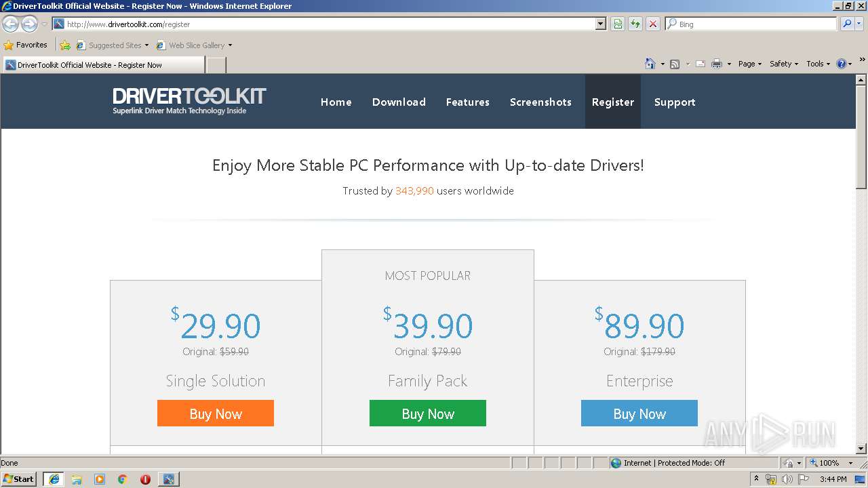This screenshot has width=868, height=488.
Task: Open the Safety menu dropdown
Action: (x=784, y=64)
